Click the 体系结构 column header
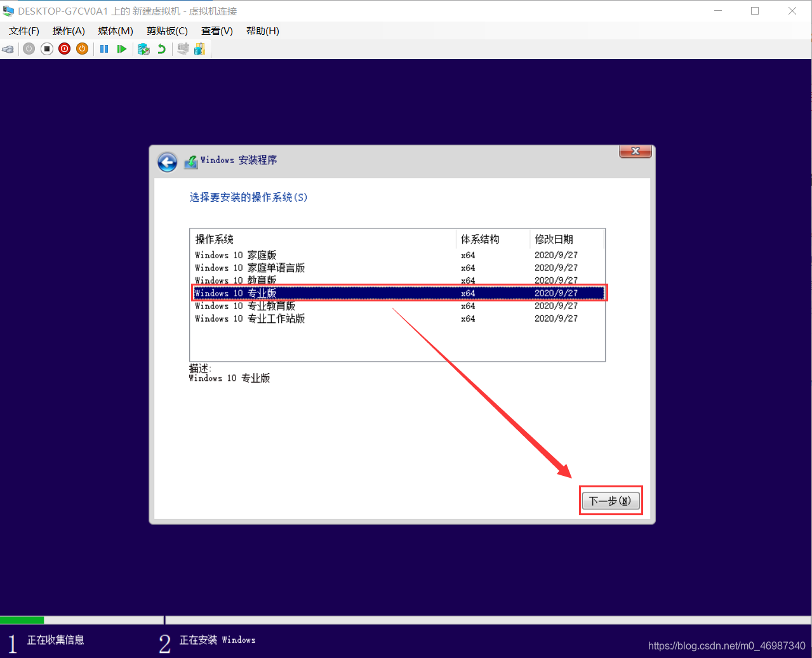The width and height of the screenshot is (812, 658). (x=493, y=239)
